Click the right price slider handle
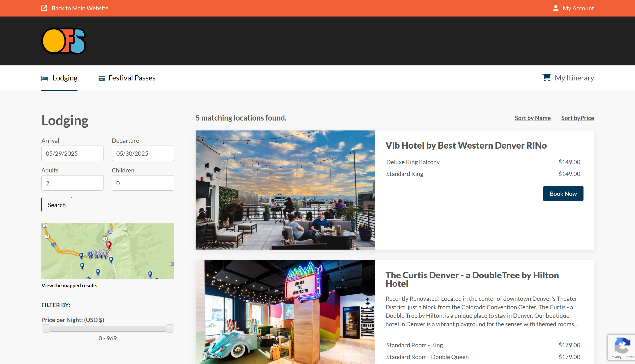Image resolution: width=635 pixels, height=364 pixels. pyautogui.click(x=170, y=329)
